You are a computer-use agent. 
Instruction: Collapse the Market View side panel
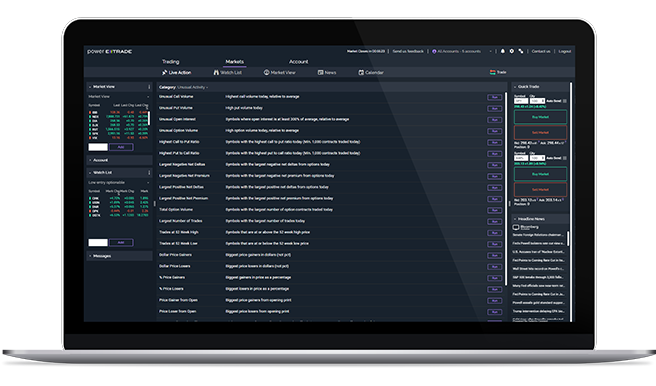[x=90, y=87]
